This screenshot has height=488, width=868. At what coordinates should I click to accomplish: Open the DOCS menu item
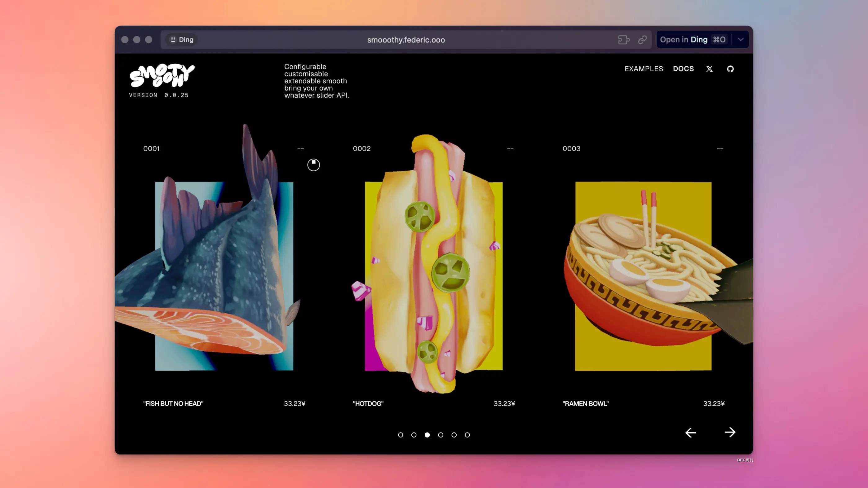tap(683, 69)
